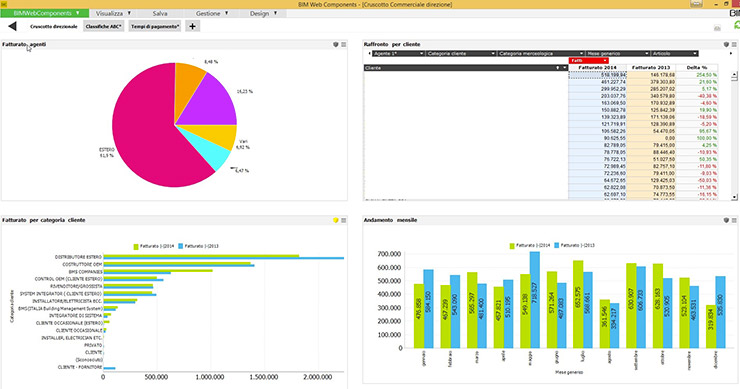Select the 146.178,68 Fatturato 2013 cell
The width and height of the screenshot is (740, 389).
651,75
